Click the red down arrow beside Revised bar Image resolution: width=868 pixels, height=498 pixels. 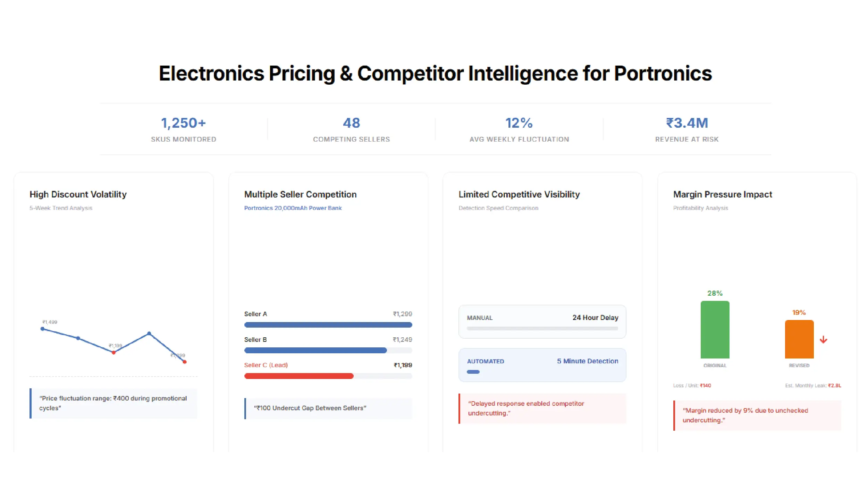[x=823, y=340]
